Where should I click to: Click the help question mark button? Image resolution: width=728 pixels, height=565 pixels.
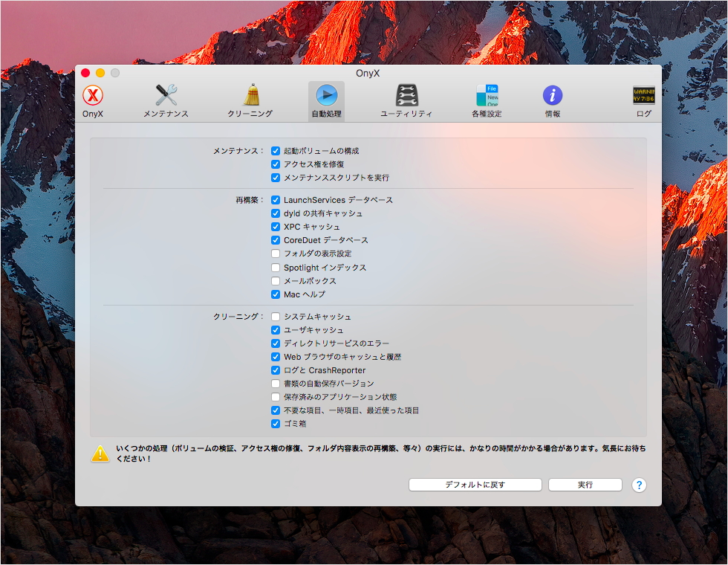point(639,485)
